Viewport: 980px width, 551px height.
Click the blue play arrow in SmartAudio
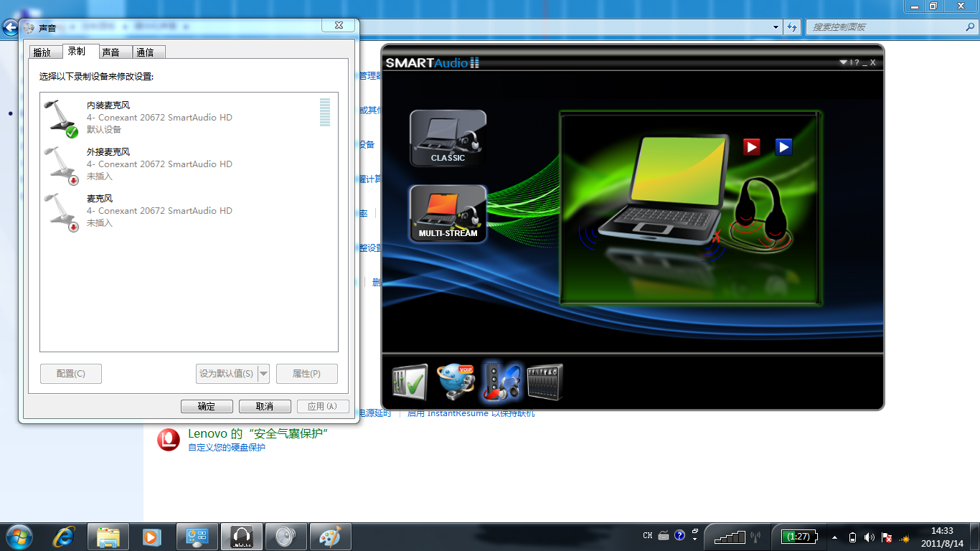(x=783, y=147)
